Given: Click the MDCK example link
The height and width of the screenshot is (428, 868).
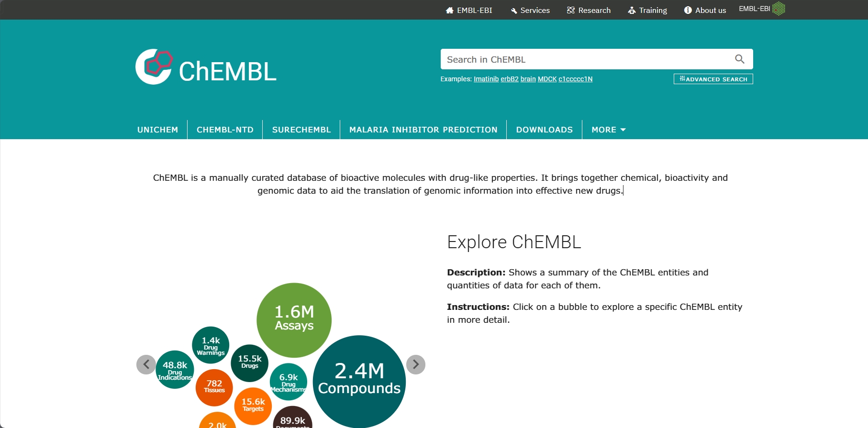Looking at the screenshot, I should (x=547, y=79).
